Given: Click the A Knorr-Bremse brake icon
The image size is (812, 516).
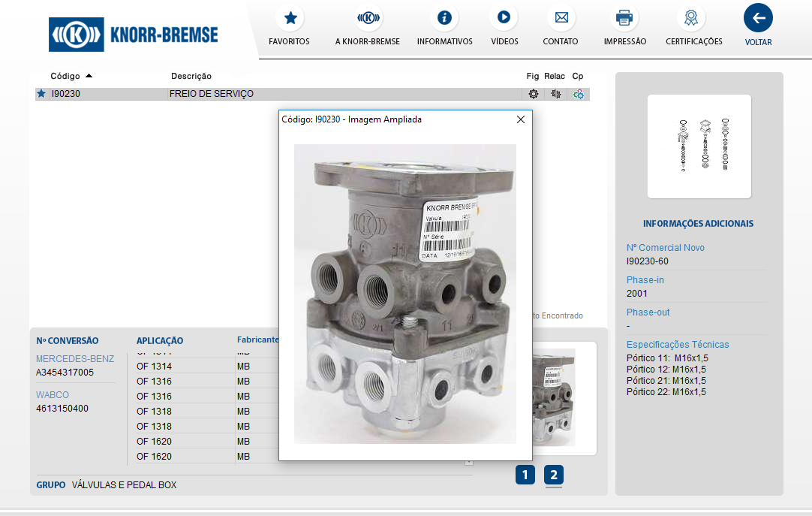Looking at the screenshot, I should [x=368, y=18].
